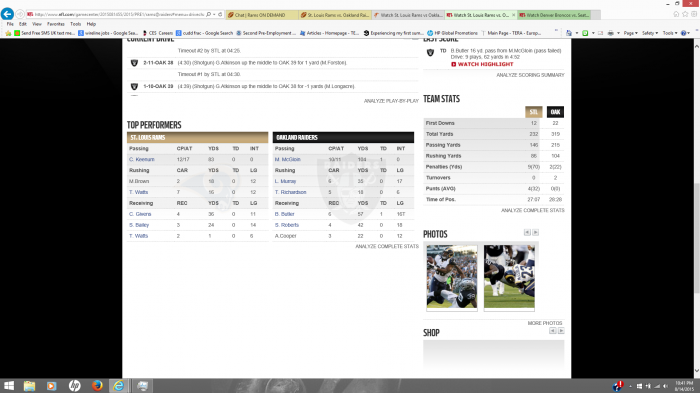Click the add-to-favorites-bar star icon
This screenshot has height=393, width=700.
[8, 33]
